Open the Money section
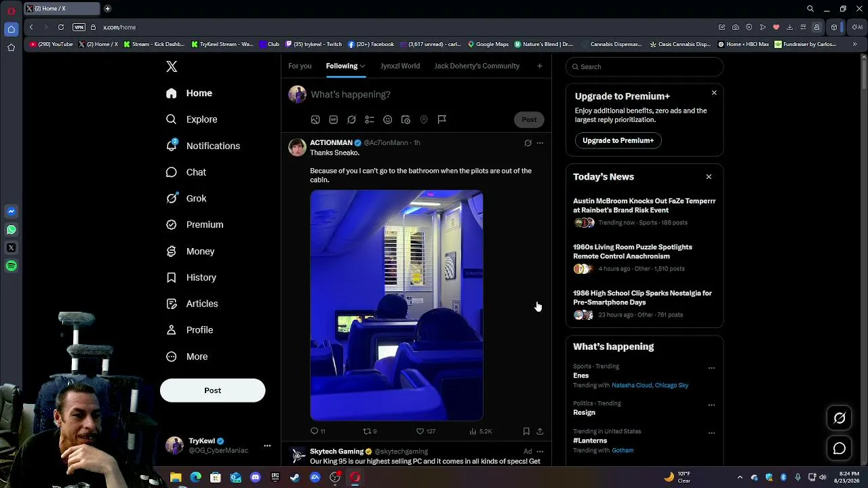Image resolution: width=868 pixels, height=488 pixels. (x=190, y=251)
